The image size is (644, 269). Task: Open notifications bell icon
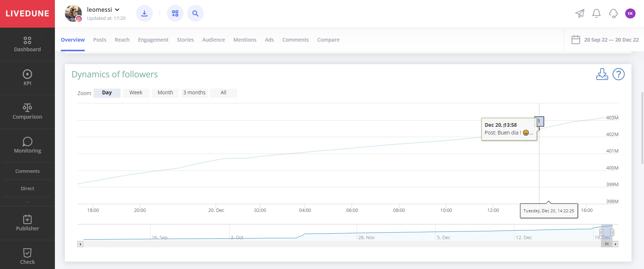pyautogui.click(x=596, y=14)
